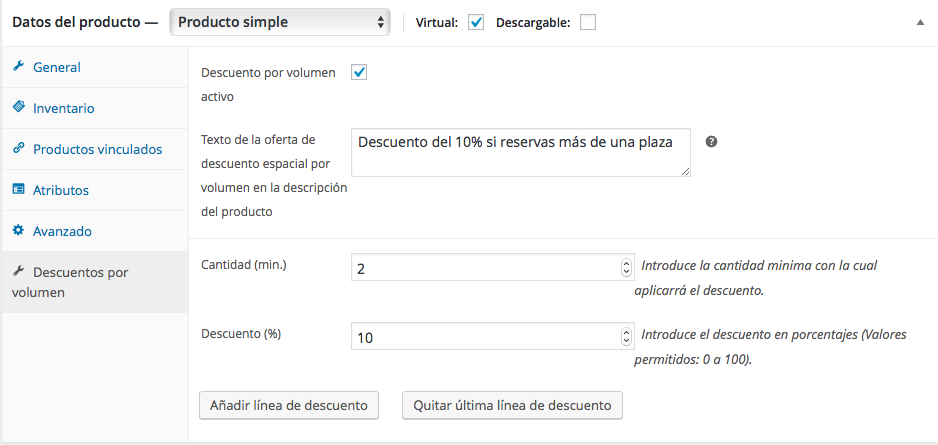The height and width of the screenshot is (445, 938).
Task: Click the wrench icon beside General
Action: pyautogui.click(x=19, y=66)
